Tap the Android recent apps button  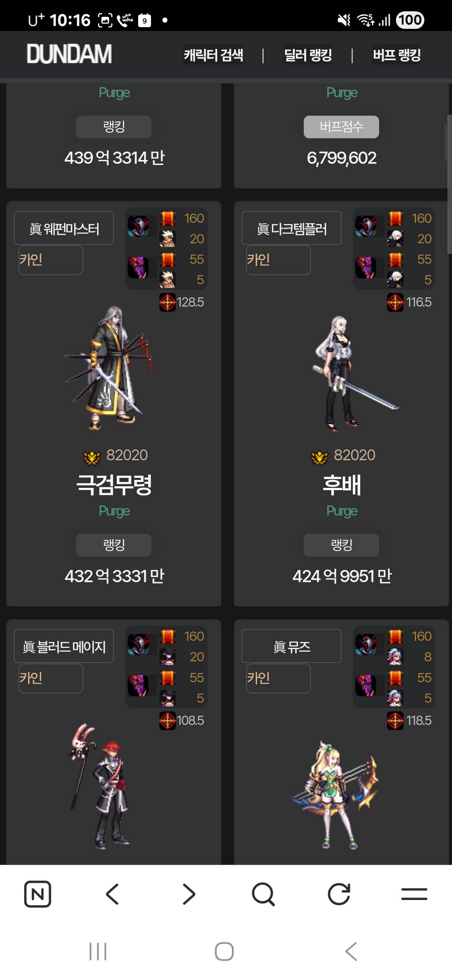pos(98,952)
